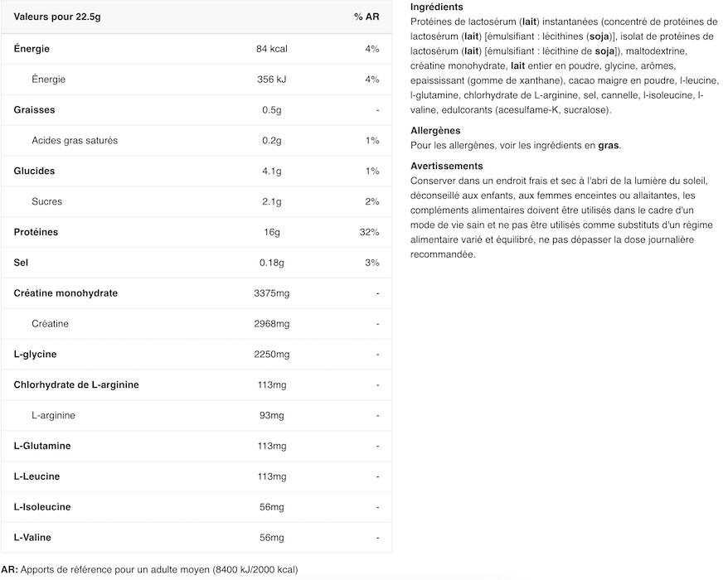
Task: Select the "Protéines" row label
Action: coord(36,233)
